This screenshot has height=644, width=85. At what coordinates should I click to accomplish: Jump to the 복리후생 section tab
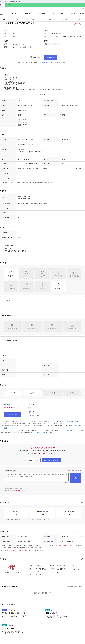click(50, 19)
